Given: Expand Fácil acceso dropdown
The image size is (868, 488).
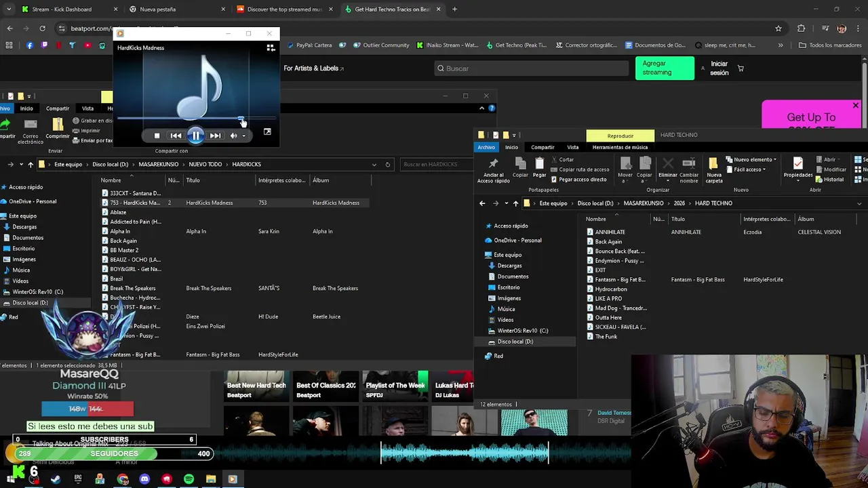Looking at the screenshot, I should 746,169.
